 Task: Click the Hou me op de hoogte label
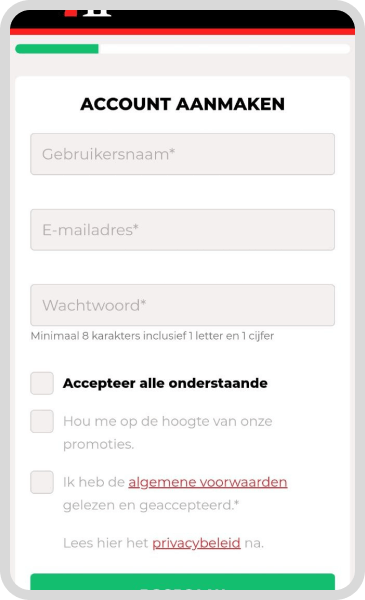[168, 432]
